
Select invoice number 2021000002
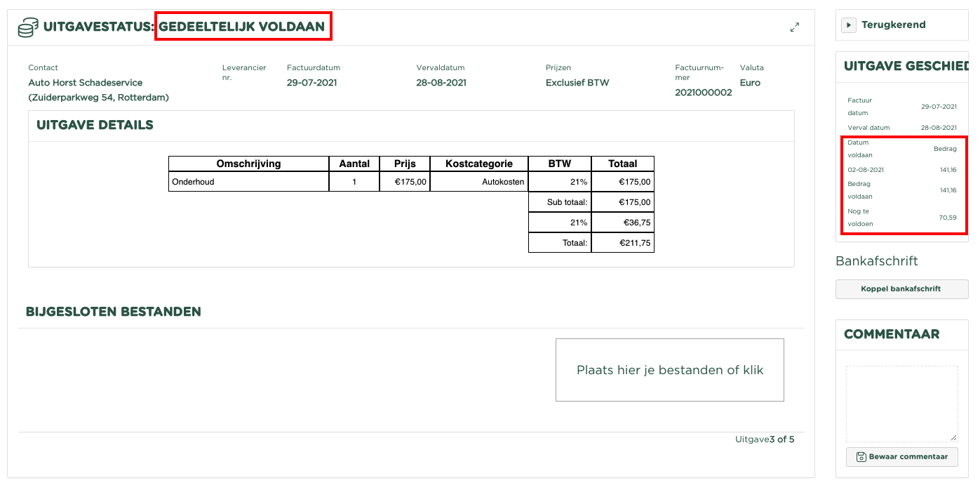[x=703, y=93]
